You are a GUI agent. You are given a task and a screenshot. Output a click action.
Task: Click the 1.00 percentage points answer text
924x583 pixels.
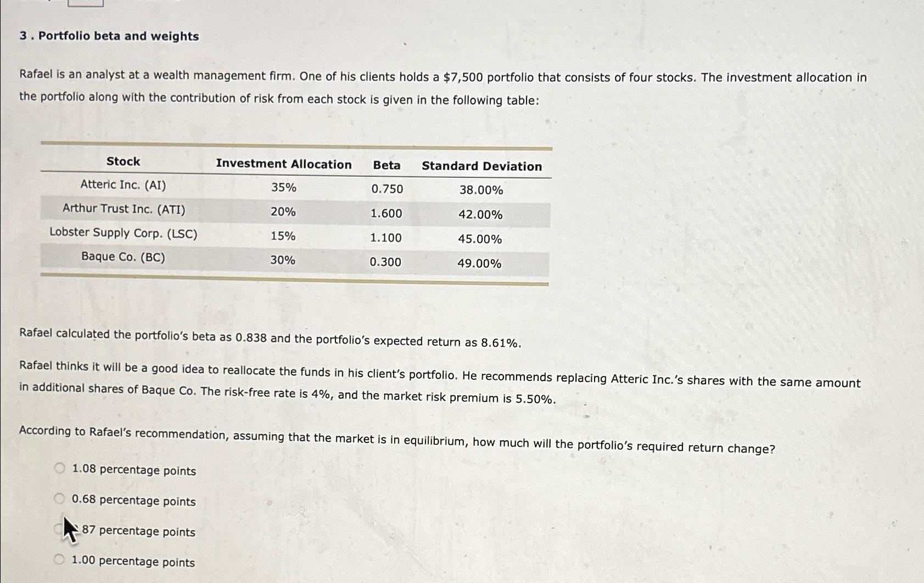coord(133,562)
